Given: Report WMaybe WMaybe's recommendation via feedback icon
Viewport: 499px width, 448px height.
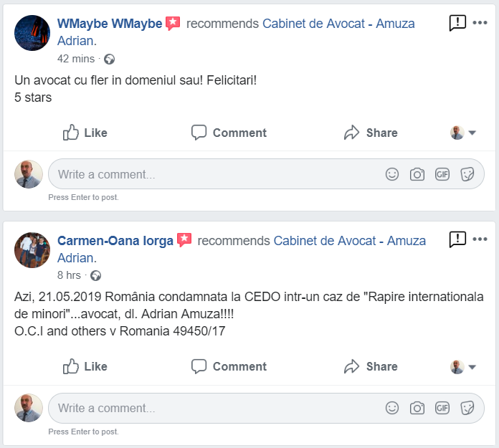Looking at the screenshot, I should pos(457,23).
